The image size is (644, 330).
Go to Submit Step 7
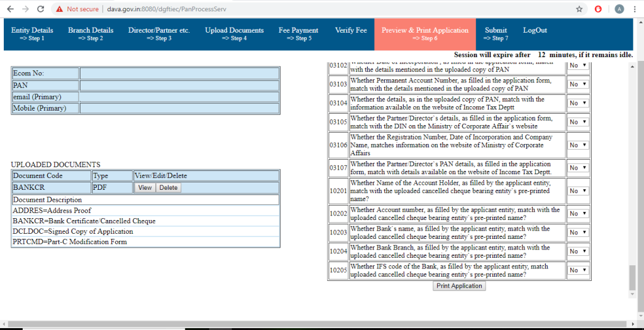[496, 34]
